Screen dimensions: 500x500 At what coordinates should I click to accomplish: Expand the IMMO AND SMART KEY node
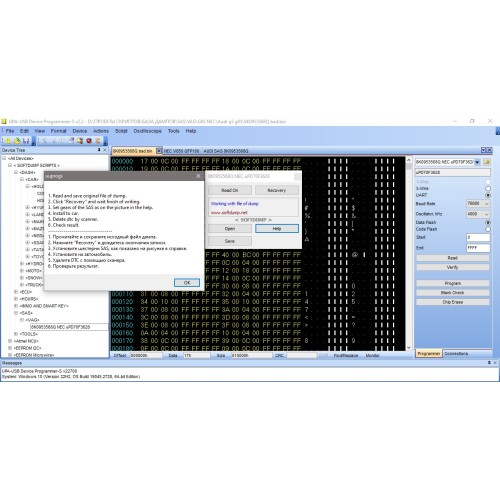click(16, 306)
